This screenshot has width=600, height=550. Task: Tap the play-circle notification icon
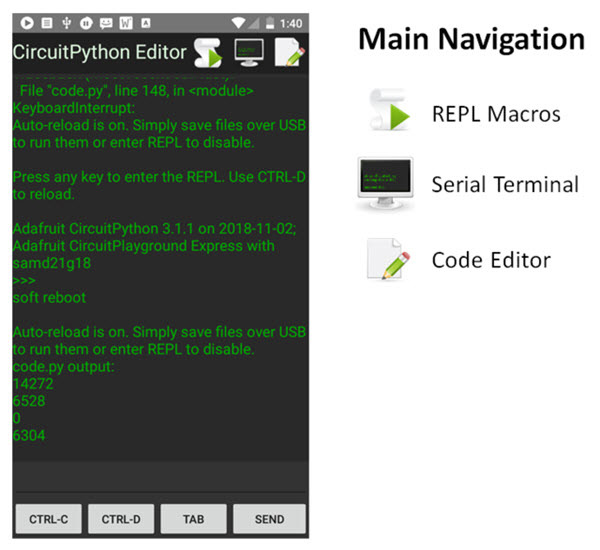[27, 22]
